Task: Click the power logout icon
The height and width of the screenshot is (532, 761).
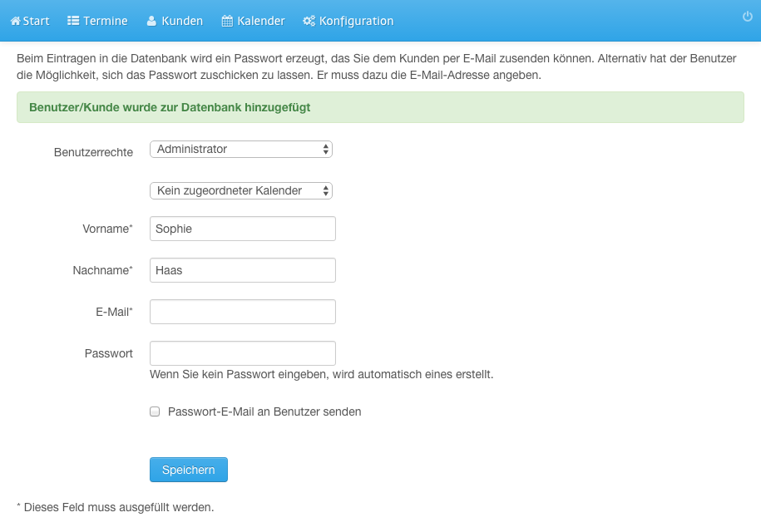Action: click(x=748, y=17)
